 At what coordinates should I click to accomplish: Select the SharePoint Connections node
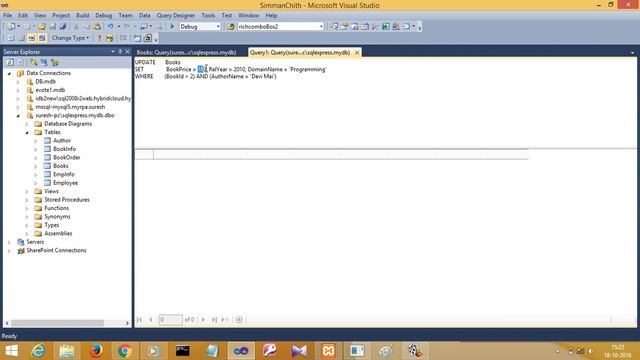[x=56, y=250]
